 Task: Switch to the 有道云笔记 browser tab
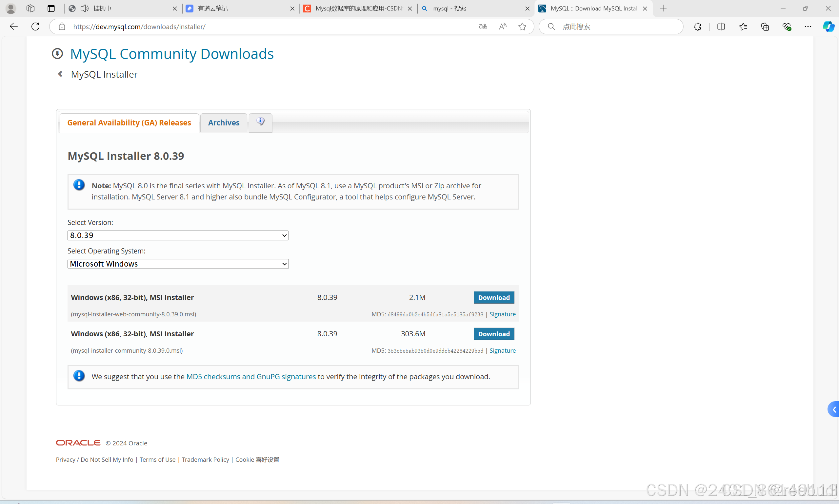pos(238,9)
